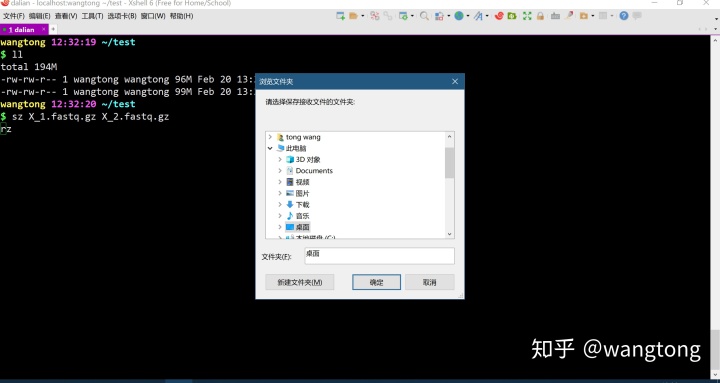This screenshot has width=720, height=383.
Task: Click the 新建文件夹(M) button
Action: tap(300, 282)
